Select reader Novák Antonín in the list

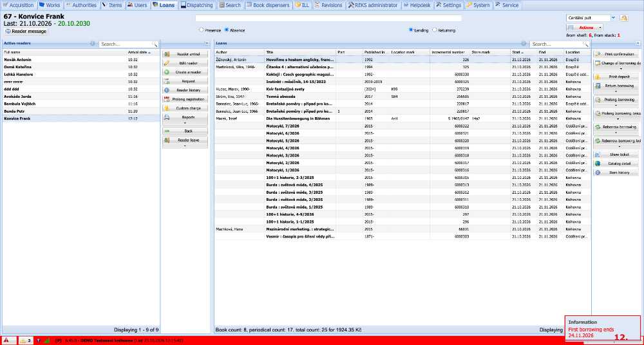pyautogui.click(x=81, y=60)
